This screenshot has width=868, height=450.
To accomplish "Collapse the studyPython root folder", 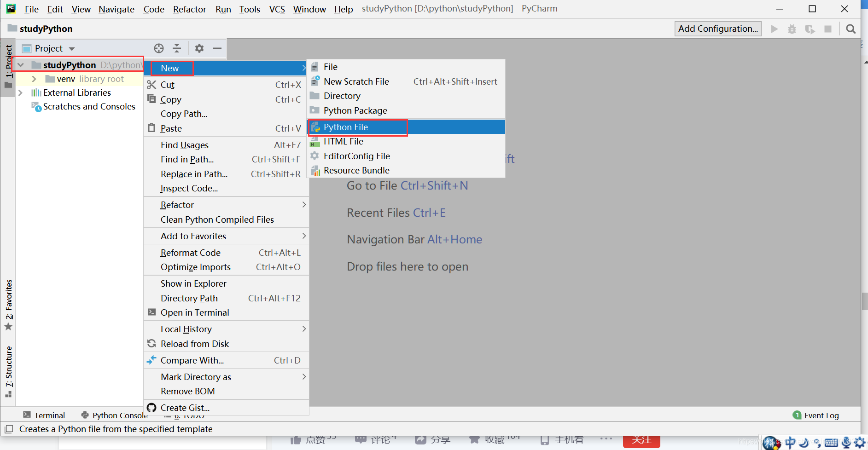I will (21, 65).
